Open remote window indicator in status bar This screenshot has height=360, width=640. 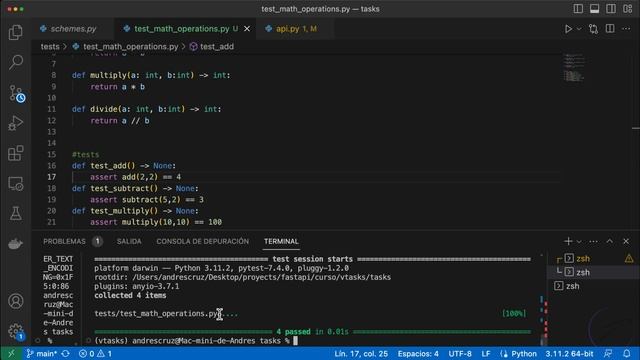[11, 353]
